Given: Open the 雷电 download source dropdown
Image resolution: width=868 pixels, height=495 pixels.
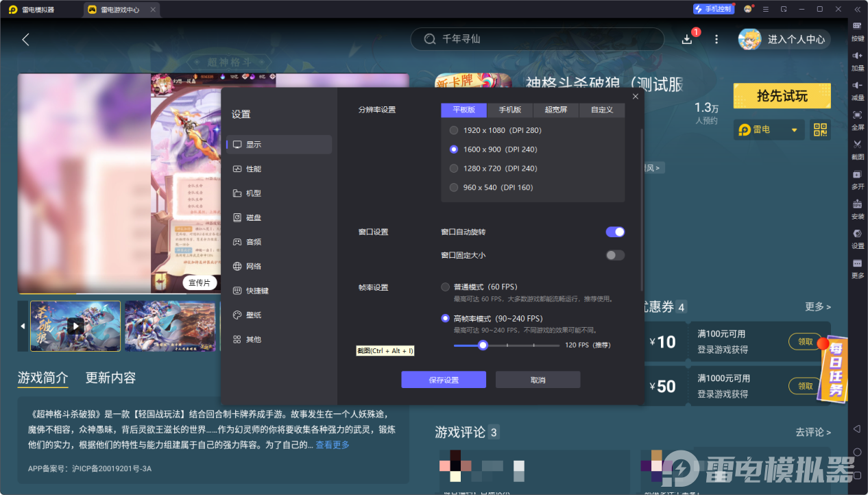Looking at the screenshot, I should (x=768, y=130).
